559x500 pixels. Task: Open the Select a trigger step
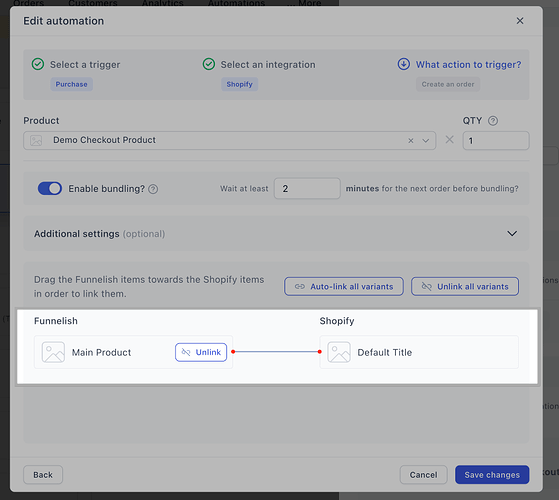[85, 65]
